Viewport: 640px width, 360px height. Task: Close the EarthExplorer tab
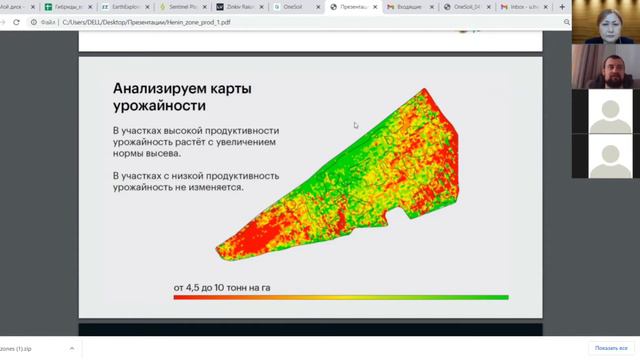click(147, 7)
